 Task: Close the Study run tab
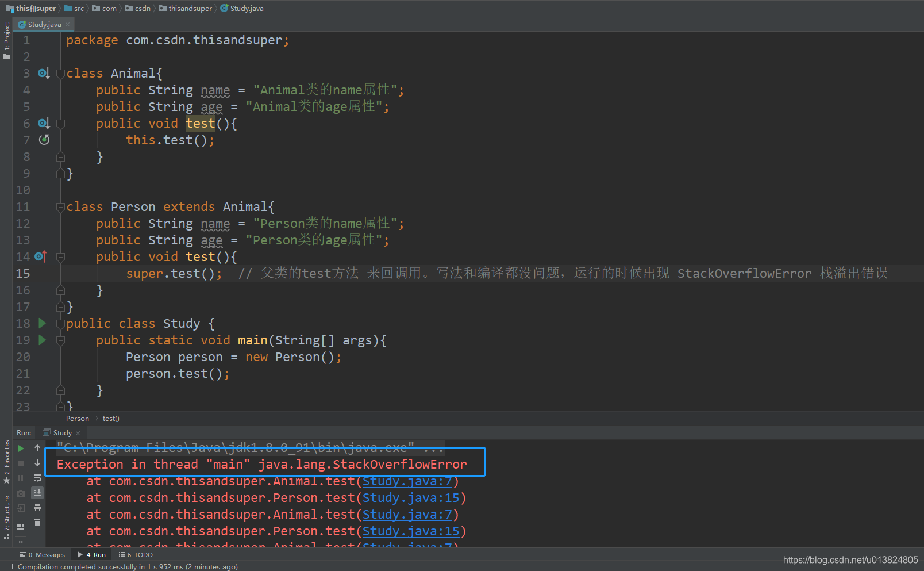(78, 434)
